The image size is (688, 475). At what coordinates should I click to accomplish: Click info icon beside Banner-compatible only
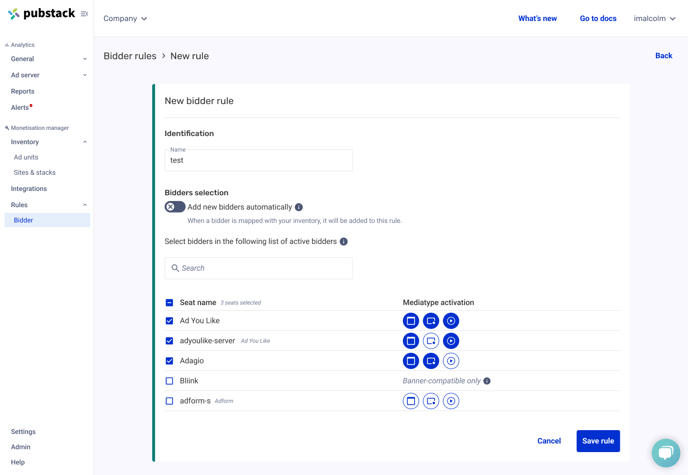pyautogui.click(x=487, y=381)
